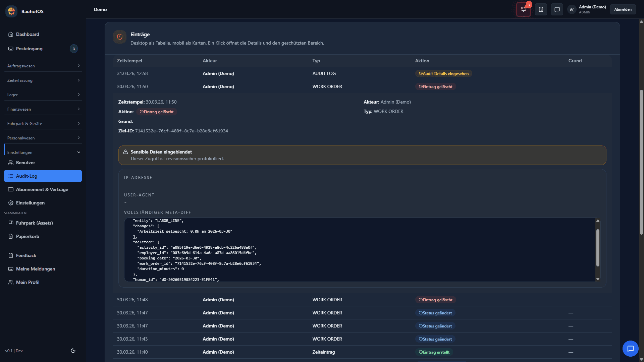Click the Zeitstempel column header
This screenshot has height=362, width=644.
click(129, 61)
